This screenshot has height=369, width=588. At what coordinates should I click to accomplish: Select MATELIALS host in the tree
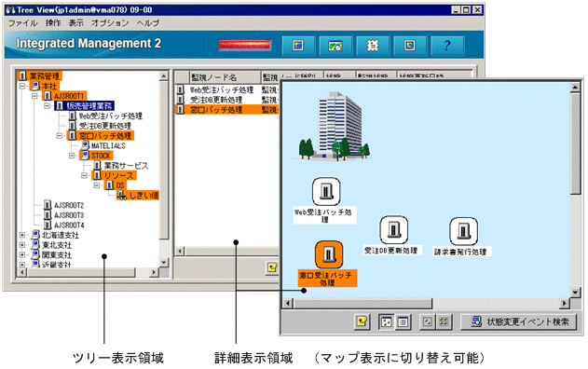(103, 145)
